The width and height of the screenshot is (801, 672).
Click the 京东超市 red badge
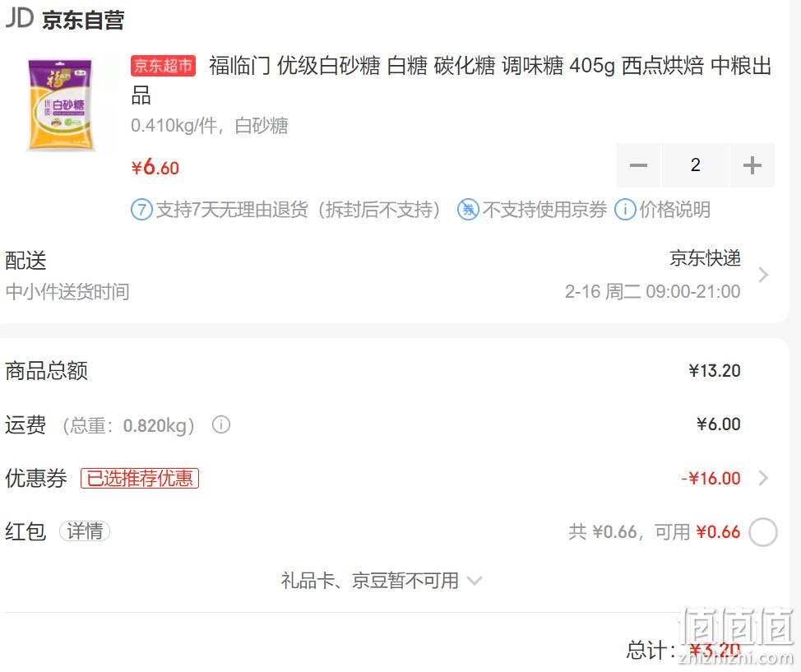163,66
